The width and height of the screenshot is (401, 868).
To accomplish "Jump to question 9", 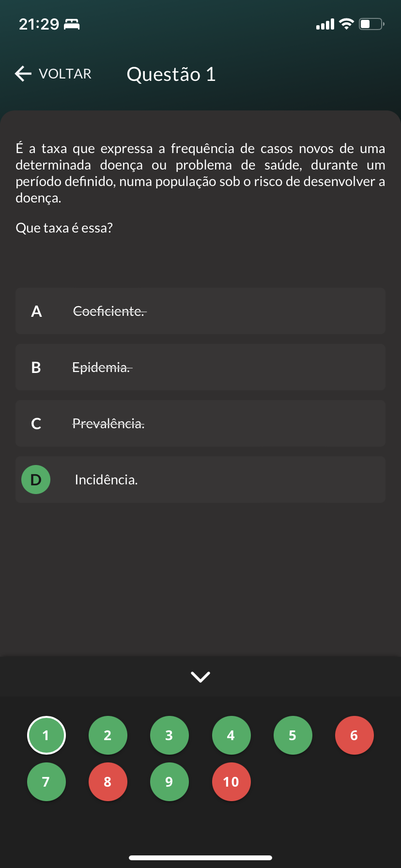I will [170, 782].
